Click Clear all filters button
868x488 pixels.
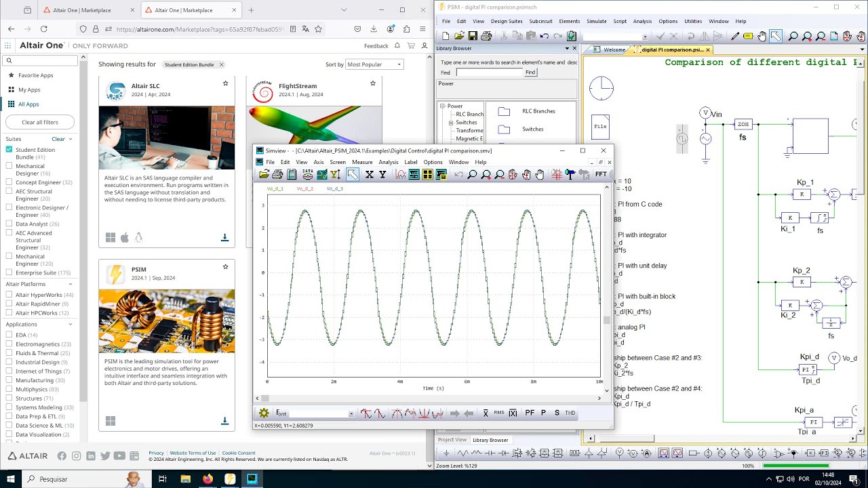tap(40, 122)
